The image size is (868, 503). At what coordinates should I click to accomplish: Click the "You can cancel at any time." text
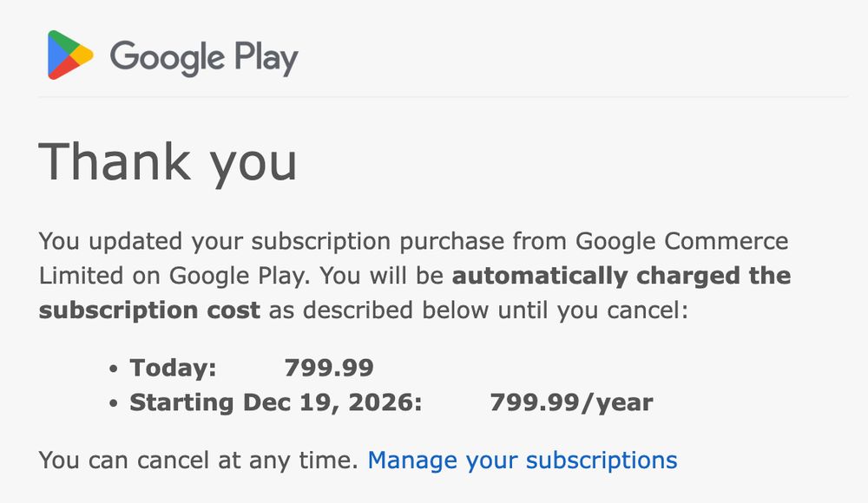point(199,461)
